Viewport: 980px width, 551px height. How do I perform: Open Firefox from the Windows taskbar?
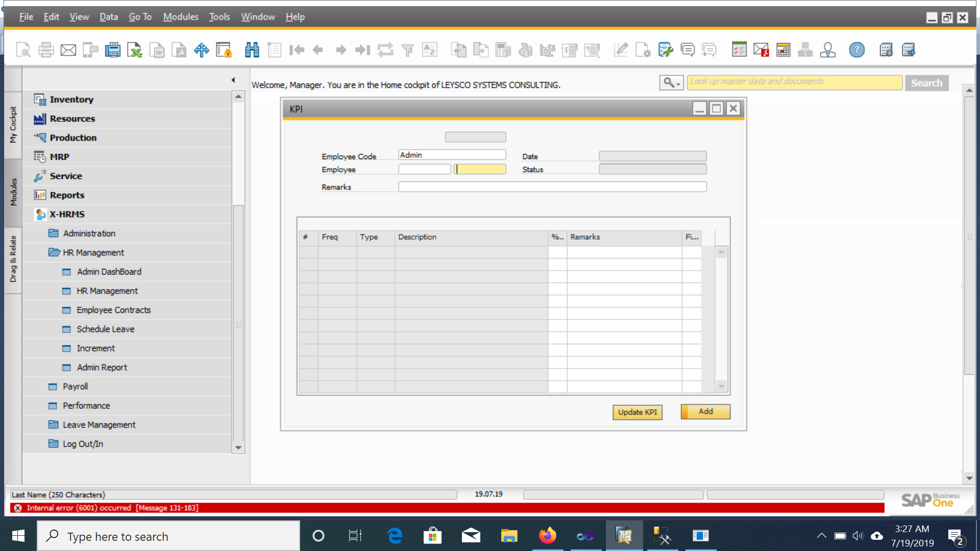pos(547,536)
